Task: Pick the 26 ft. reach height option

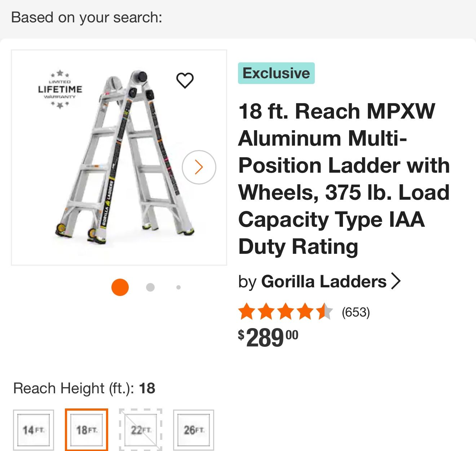Action: point(194,430)
